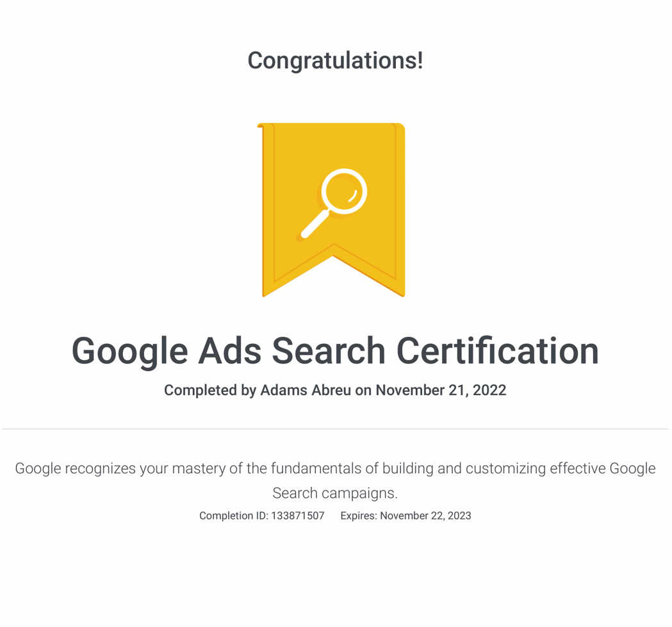Click the magnifying glass handle
The image size is (672, 627).
click(315, 224)
